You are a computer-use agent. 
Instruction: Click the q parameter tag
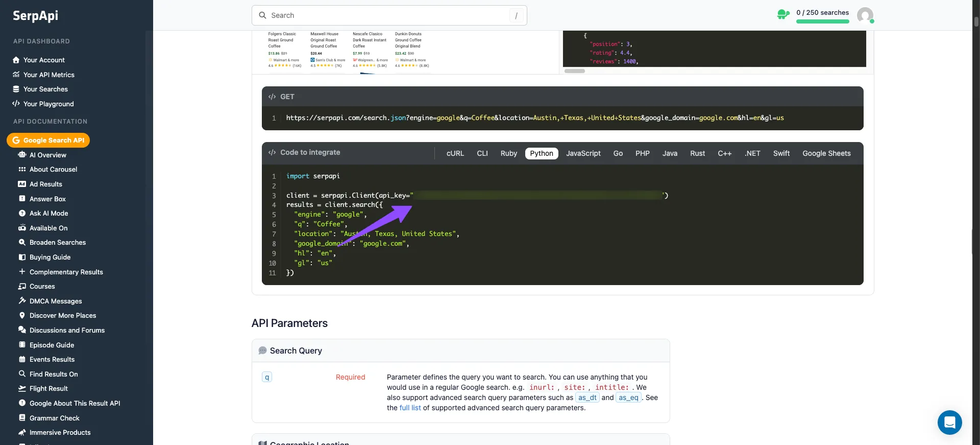coord(267,377)
